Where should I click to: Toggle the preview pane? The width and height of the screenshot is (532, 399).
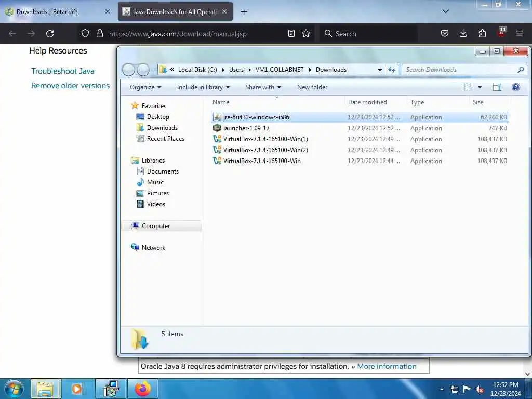[497, 87]
